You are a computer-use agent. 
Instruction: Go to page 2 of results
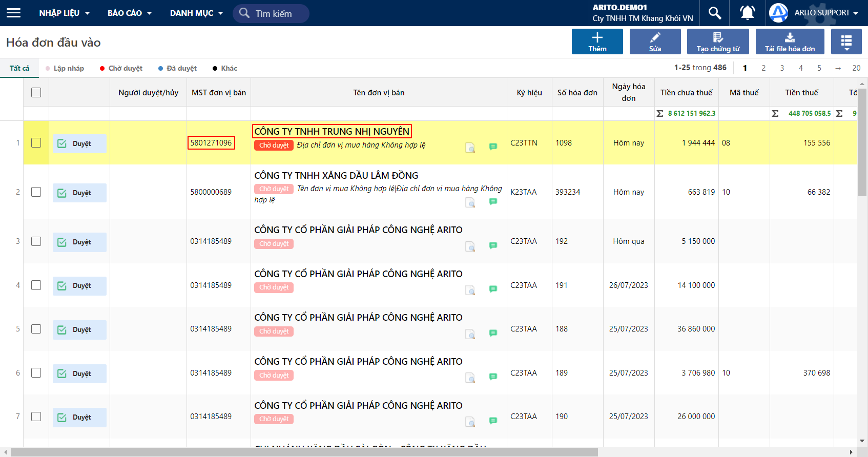pyautogui.click(x=763, y=68)
